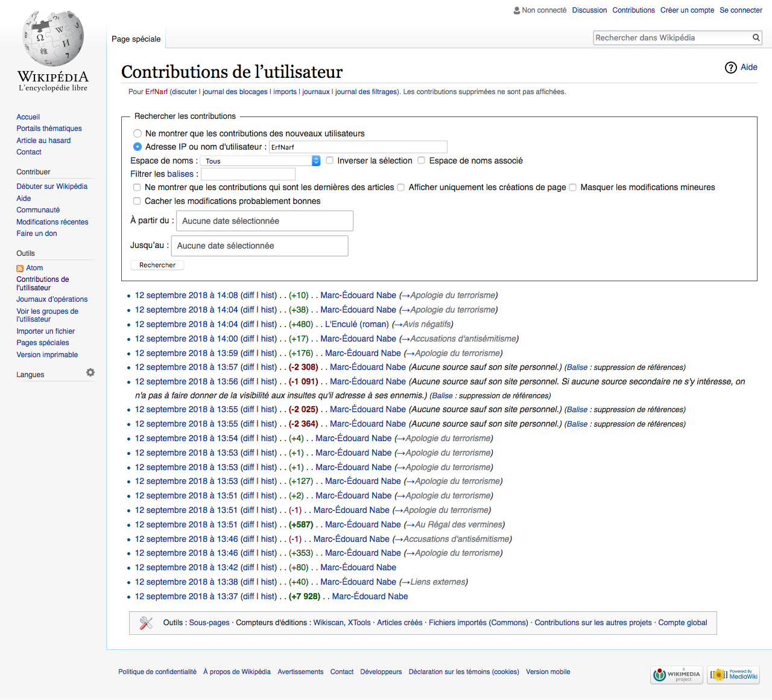Click the search magnifier icon
The image size is (772, 700).
coord(756,37)
